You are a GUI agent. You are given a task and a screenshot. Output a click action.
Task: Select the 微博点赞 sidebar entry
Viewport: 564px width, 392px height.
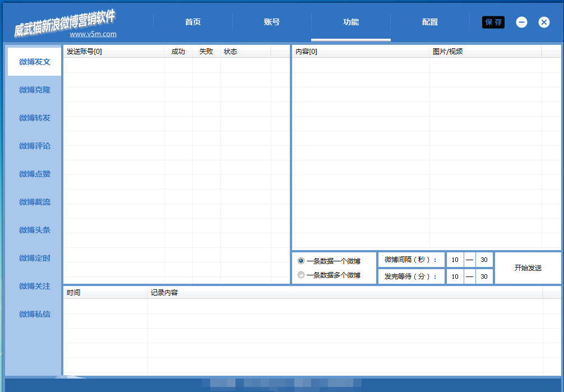click(x=35, y=174)
